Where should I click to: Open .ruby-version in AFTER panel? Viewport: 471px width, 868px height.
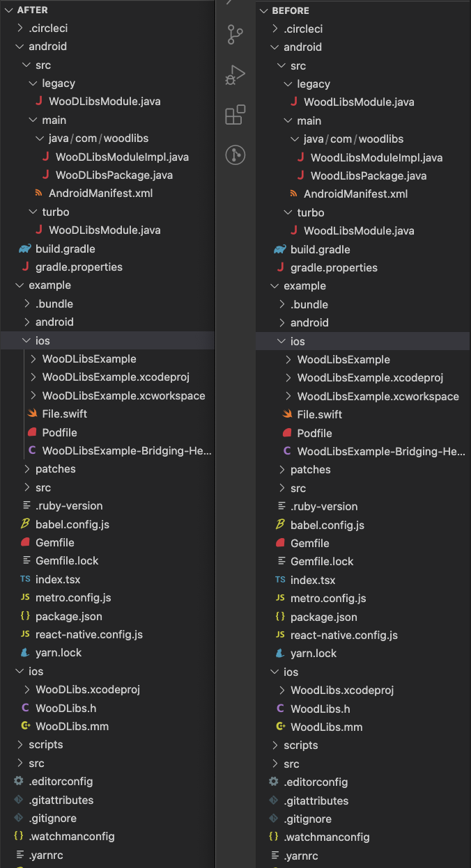click(x=69, y=506)
